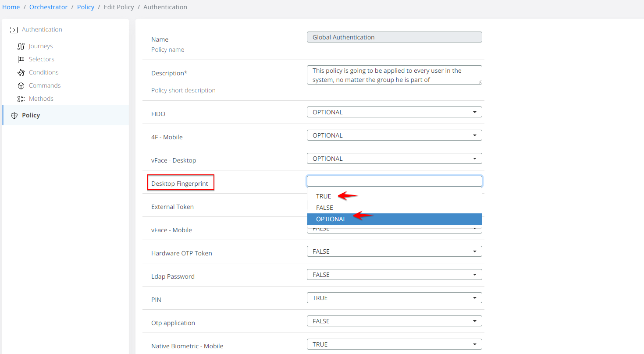Change the PIN dropdown value
The image size is (644, 354).
tap(394, 298)
